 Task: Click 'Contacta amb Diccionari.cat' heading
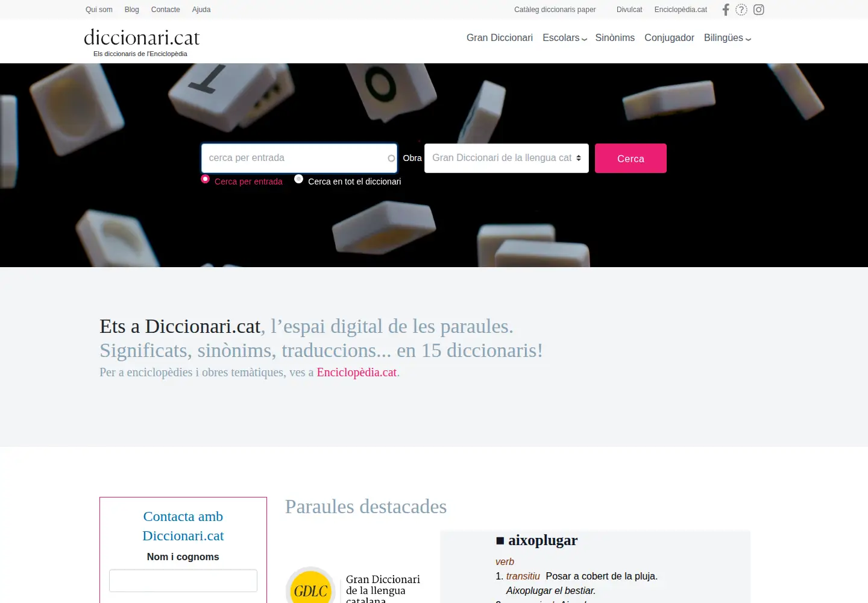183,526
